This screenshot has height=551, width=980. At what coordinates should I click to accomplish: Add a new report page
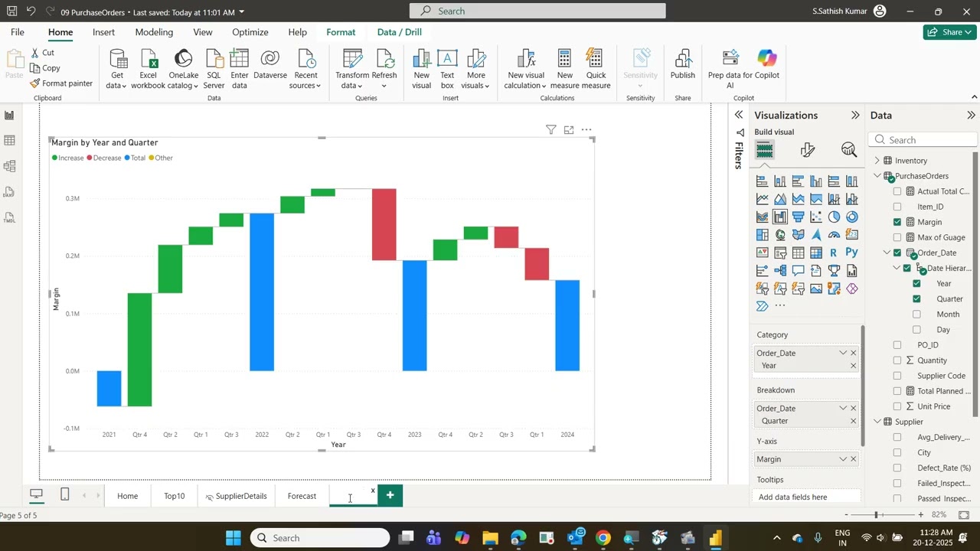390,495
